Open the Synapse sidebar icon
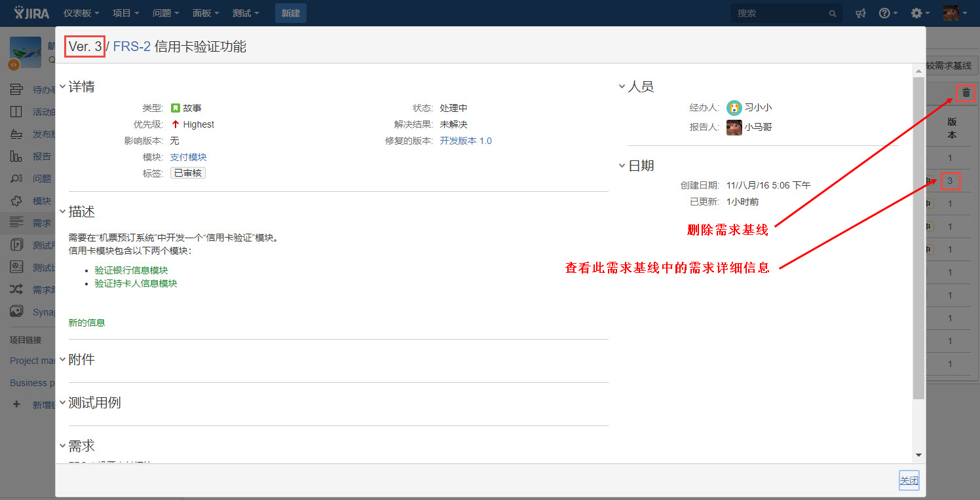 (x=16, y=312)
